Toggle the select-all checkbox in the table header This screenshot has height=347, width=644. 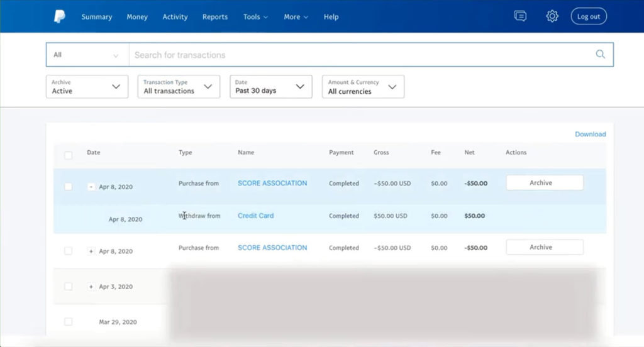[x=69, y=155]
